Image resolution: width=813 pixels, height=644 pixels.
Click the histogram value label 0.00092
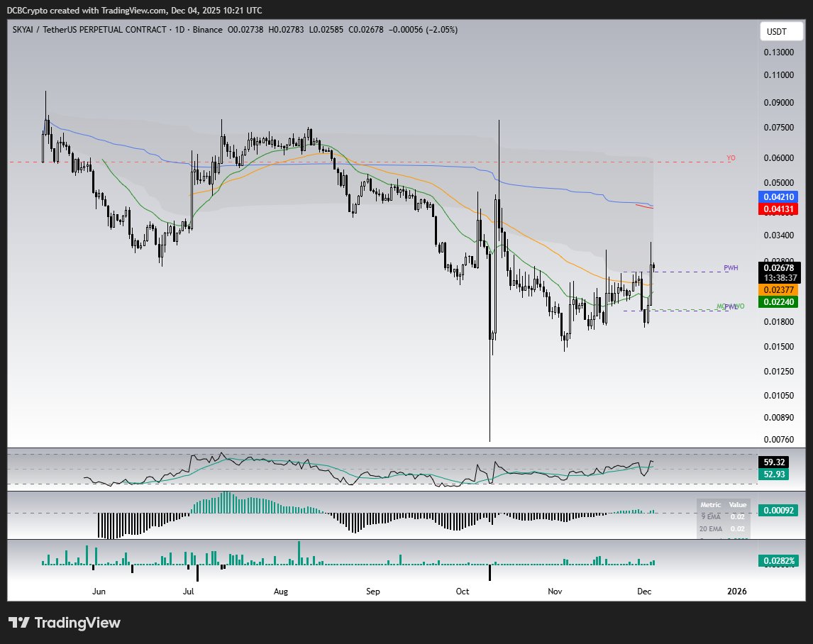[779, 511]
